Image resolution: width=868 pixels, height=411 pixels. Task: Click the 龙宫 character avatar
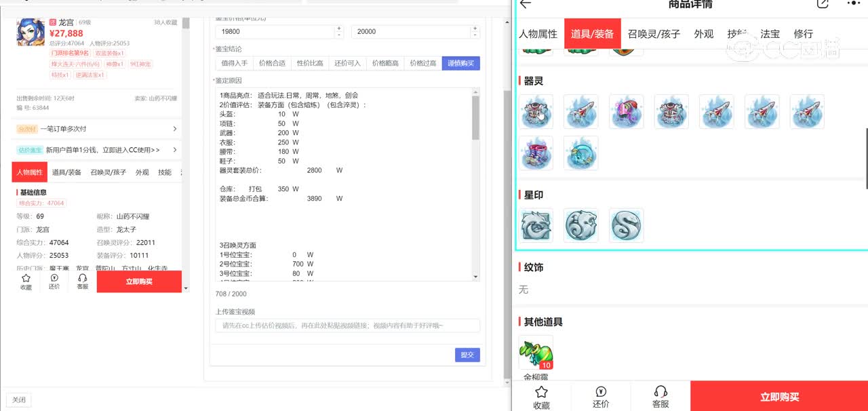click(31, 32)
